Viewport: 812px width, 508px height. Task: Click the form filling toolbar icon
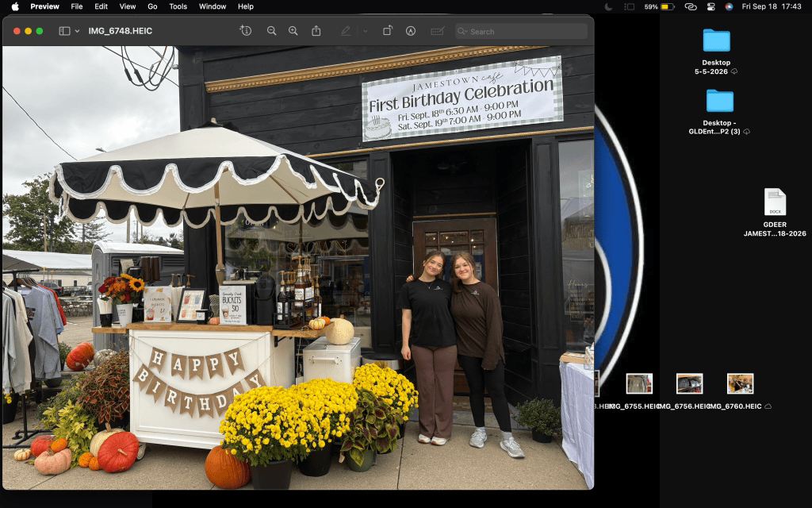[438, 31]
